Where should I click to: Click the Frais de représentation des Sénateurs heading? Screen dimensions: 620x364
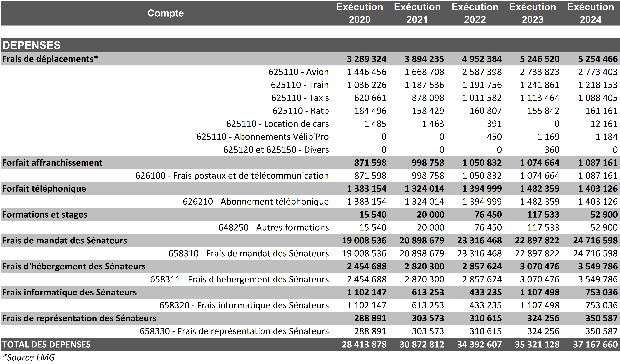pos(79,318)
